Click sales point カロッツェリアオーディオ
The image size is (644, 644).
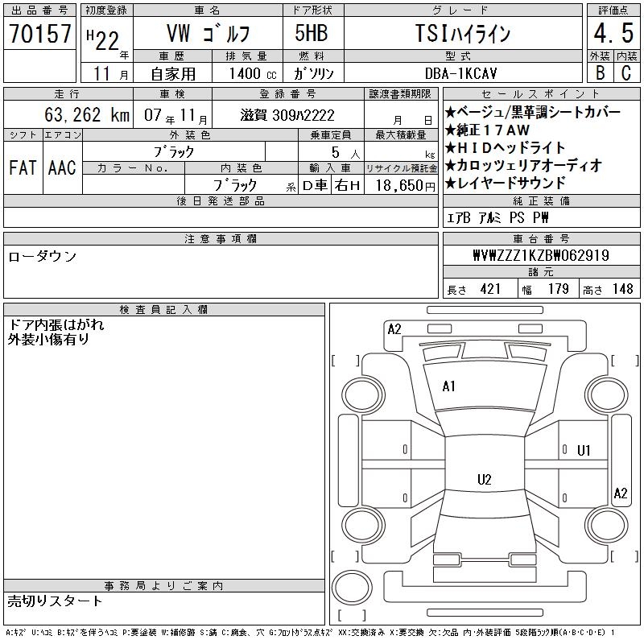pyautogui.click(x=524, y=165)
